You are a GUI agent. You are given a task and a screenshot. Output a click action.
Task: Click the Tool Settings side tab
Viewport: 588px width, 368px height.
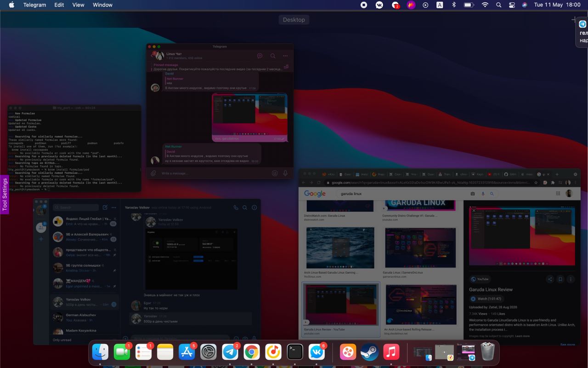click(x=5, y=194)
